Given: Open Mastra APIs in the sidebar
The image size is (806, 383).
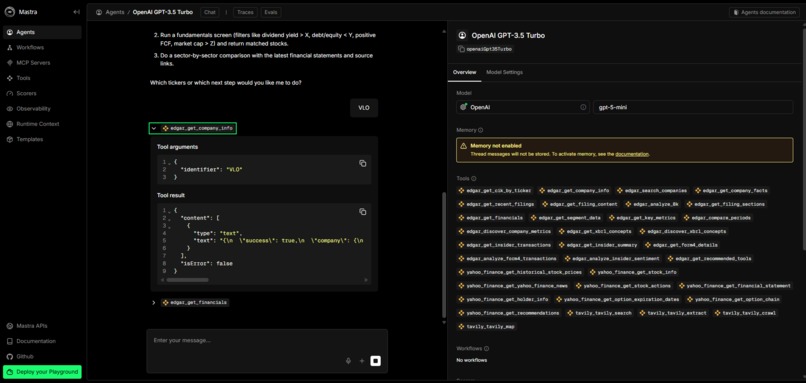Looking at the screenshot, I should [x=42, y=326].
